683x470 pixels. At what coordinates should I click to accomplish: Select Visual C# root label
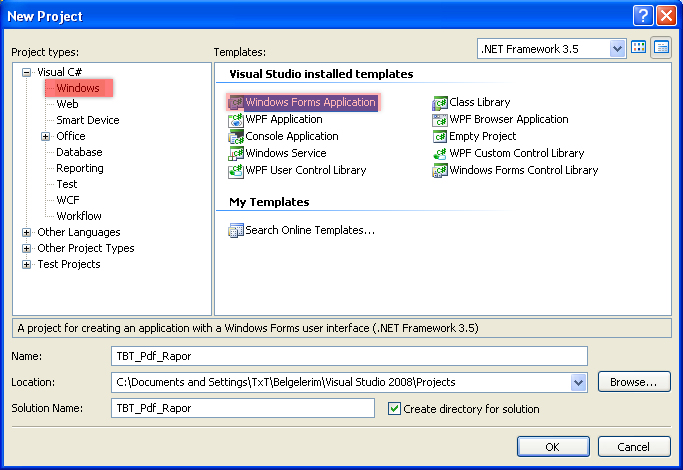(59, 72)
